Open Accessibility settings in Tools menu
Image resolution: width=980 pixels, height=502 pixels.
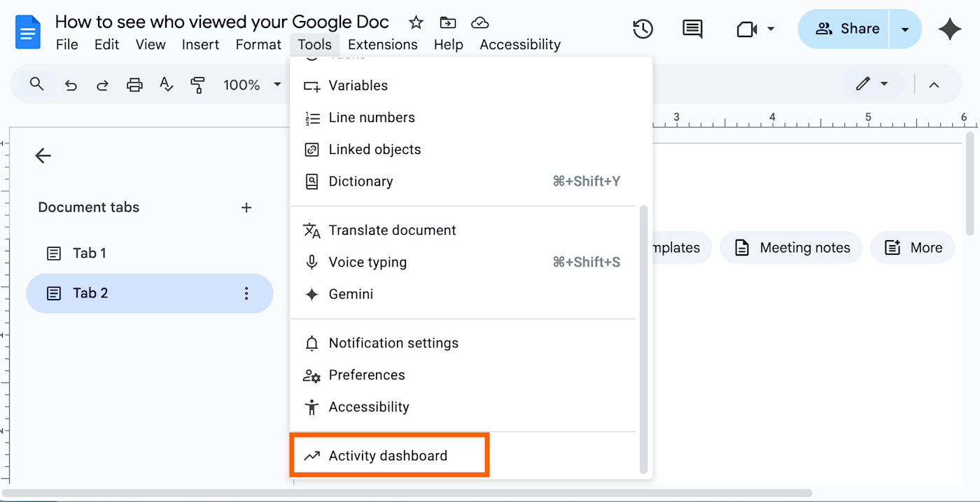(x=463, y=407)
